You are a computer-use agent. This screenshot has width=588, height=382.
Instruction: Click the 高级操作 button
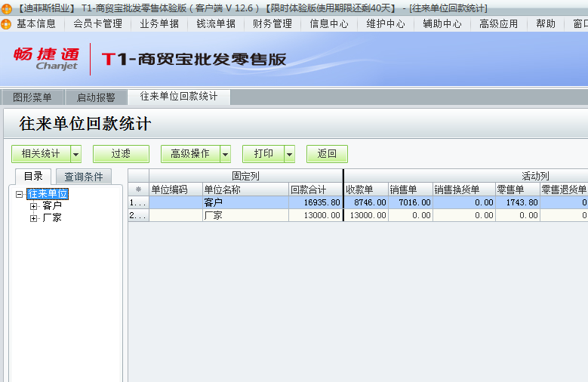point(190,154)
